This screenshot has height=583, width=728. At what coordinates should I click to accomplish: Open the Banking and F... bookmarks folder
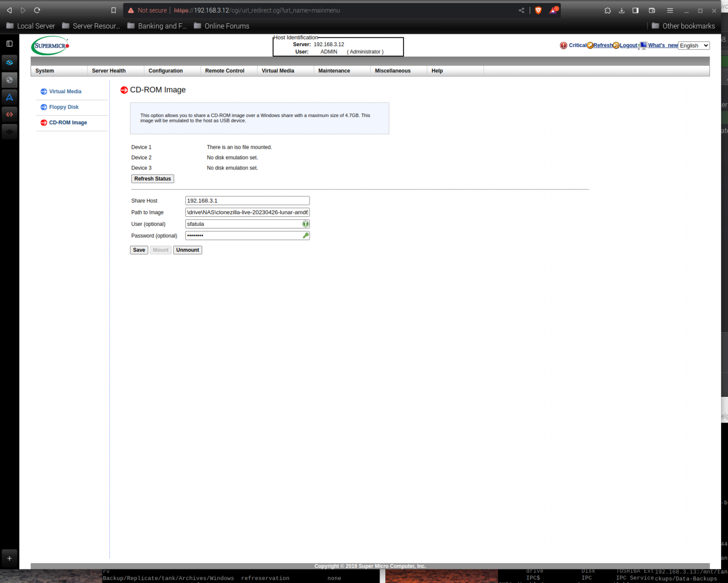coord(157,26)
